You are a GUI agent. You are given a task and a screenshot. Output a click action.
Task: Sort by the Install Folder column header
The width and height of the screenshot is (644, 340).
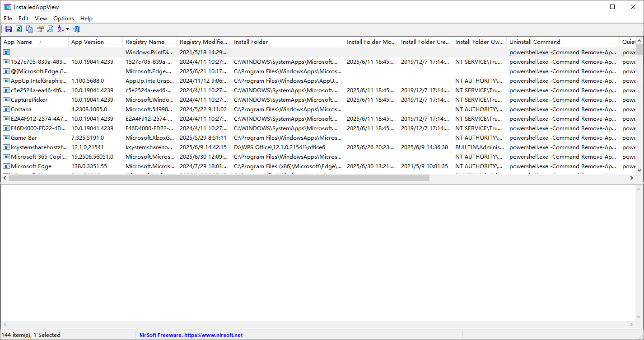click(x=287, y=42)
